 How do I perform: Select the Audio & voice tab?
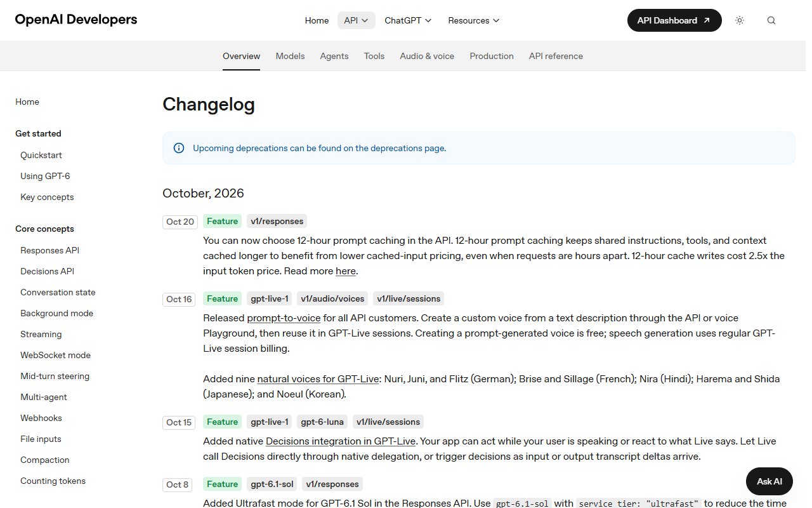pyautogui.click(x=427, y=56)
